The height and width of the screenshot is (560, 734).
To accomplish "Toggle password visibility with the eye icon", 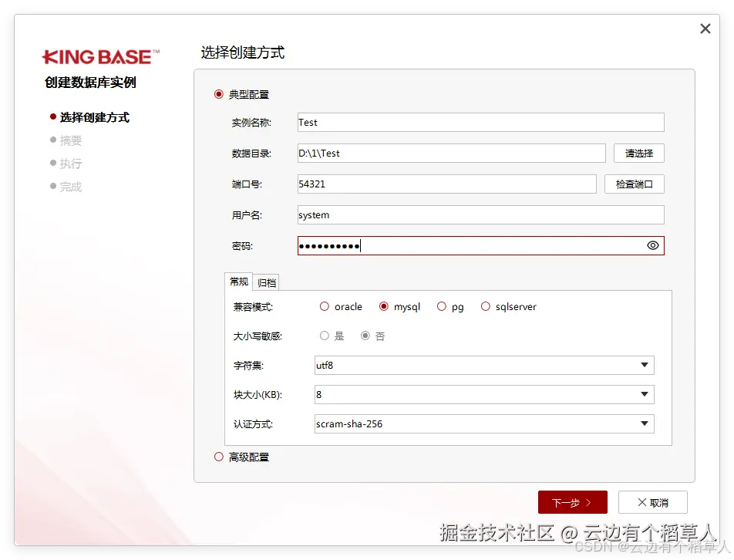I will (x=652, y=245).
